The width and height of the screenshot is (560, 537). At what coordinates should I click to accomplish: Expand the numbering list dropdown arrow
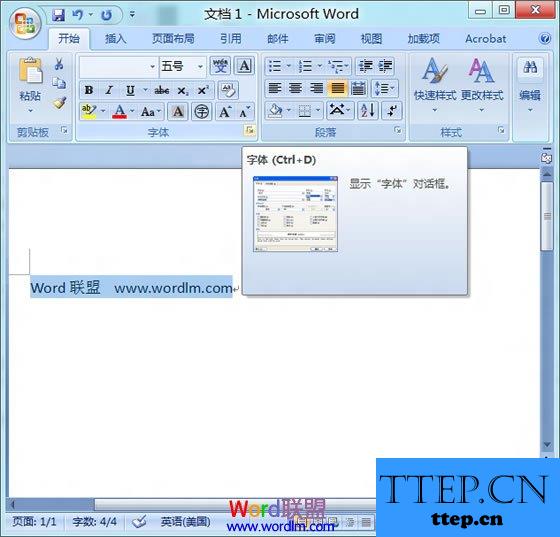[x=320, y=66]
